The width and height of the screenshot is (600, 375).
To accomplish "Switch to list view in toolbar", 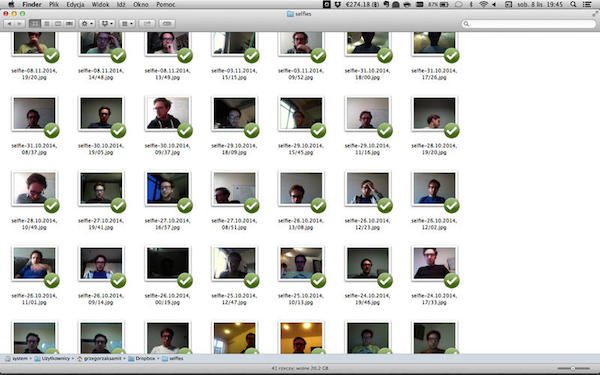I will pos(47,24).
